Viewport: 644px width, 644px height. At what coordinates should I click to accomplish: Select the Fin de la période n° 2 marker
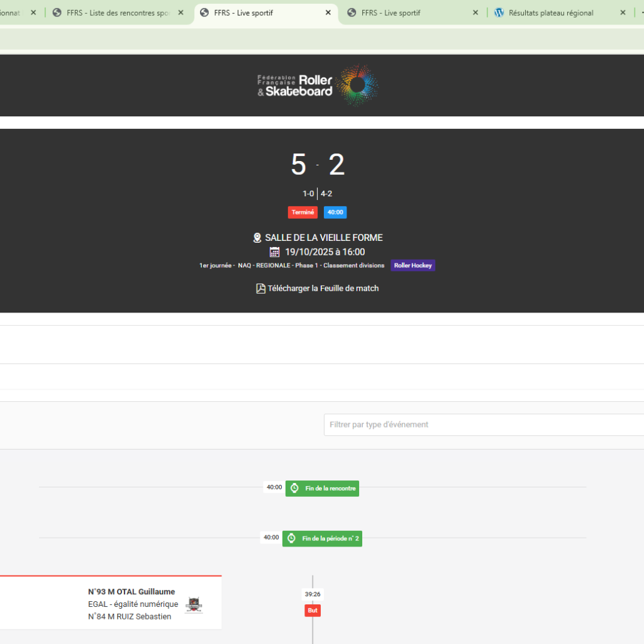pos(322,538)
